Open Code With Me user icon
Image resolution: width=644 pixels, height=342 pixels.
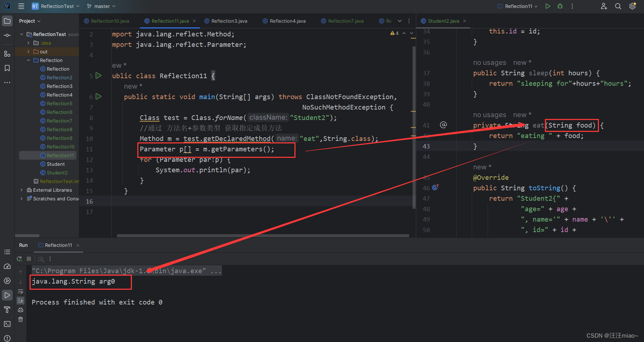(604, 6)
